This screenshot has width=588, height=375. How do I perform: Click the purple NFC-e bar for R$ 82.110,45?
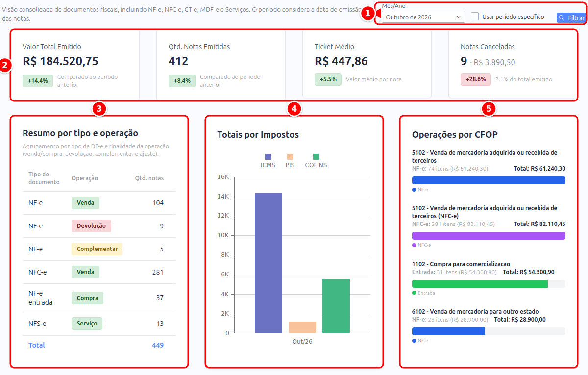pyautogui.click(x=489, y=236)
